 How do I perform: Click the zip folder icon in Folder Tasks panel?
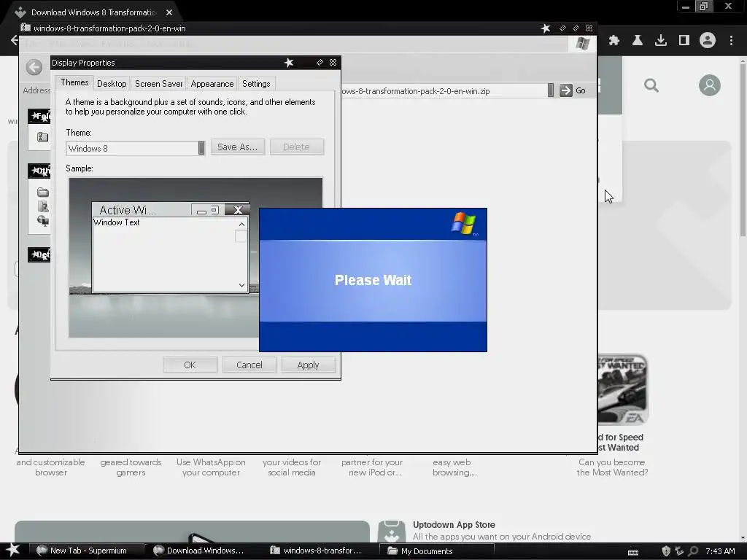(x=42, y=136)
